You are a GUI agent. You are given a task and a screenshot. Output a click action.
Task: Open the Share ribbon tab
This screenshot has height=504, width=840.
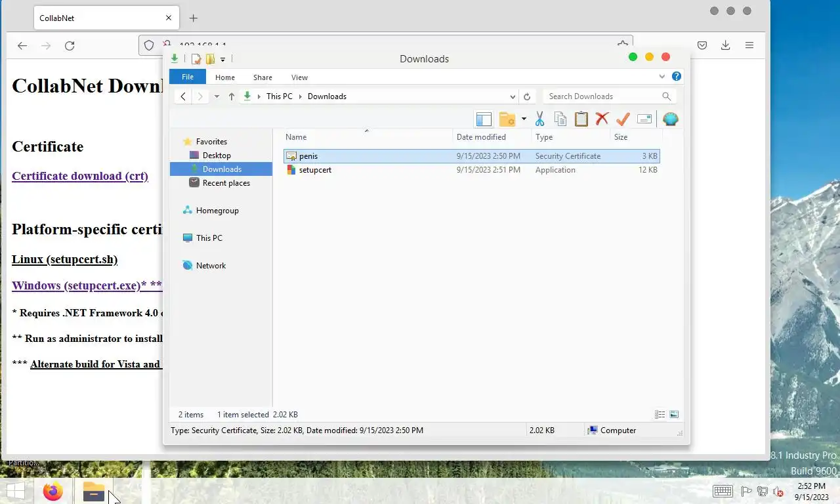point(262,77)
